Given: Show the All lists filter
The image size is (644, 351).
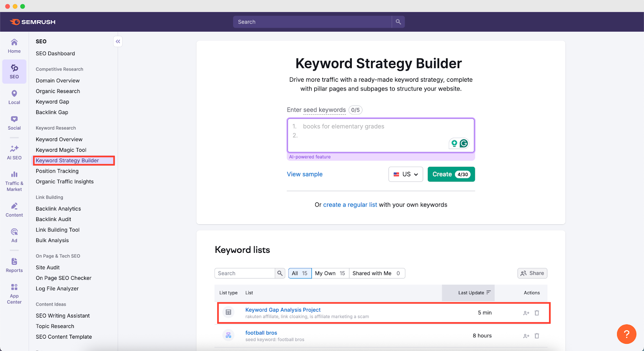Looking at the screenshot, I should (x=299, y=273).
